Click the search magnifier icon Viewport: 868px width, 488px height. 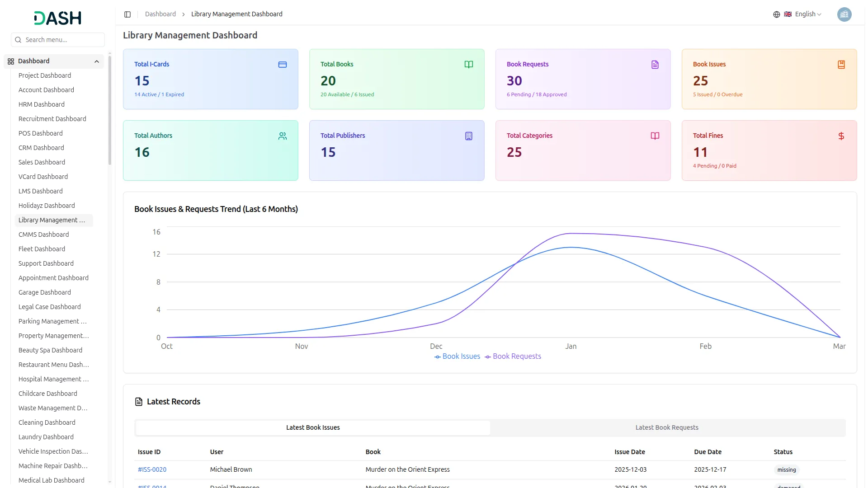click(x=18, y=40)
